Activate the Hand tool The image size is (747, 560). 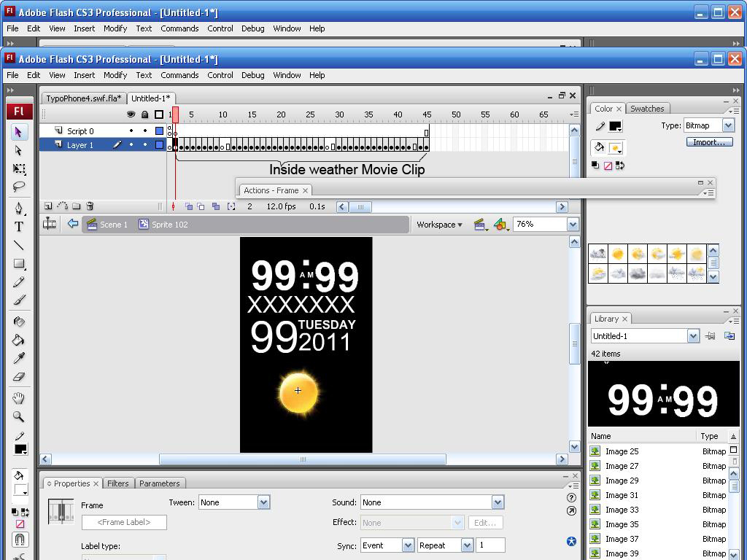point(19,398)
